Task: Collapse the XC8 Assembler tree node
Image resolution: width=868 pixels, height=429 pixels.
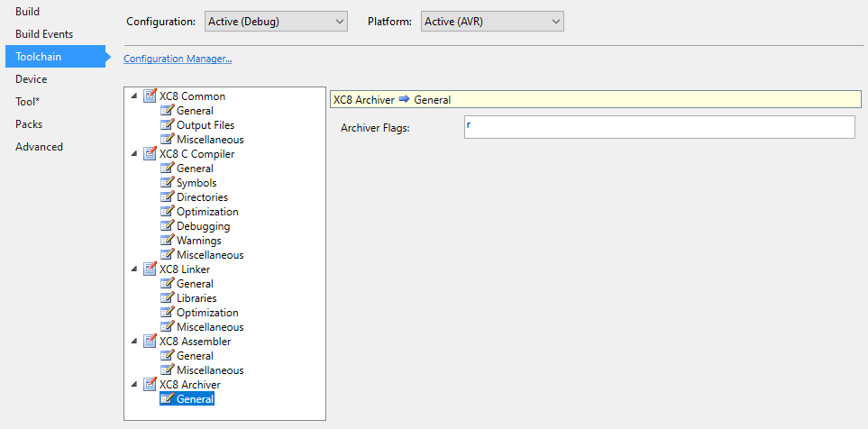Action: (x=134, y=341)
